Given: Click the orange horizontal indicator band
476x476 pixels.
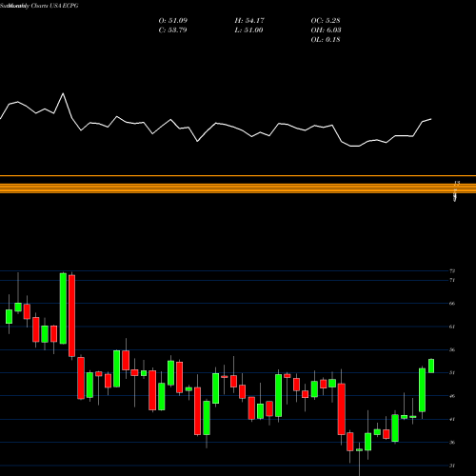Looking at the screenshot, I should pyautogui.click(x=238, y=188).
